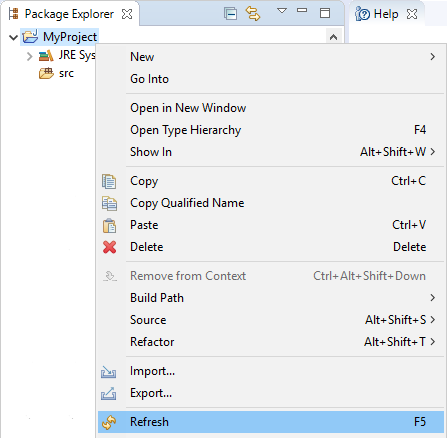447x438 pixels.
Task: Open the Package Explorer View Menu triangle
Action: [282, 11]
